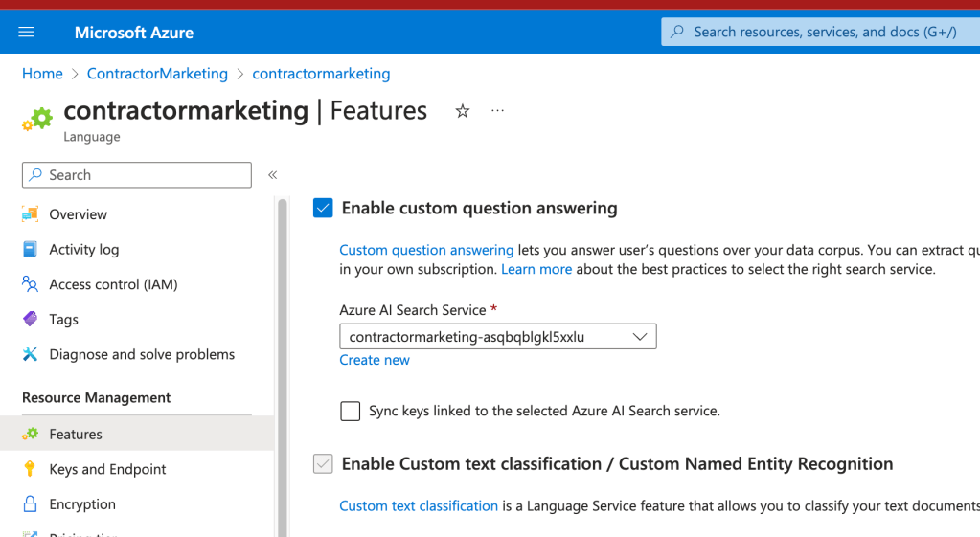Open the more options ellipsis beside Features
Image resolution: width=980 pixels, height=537 pixels.
pyautogui.click(x=497, y=110)
